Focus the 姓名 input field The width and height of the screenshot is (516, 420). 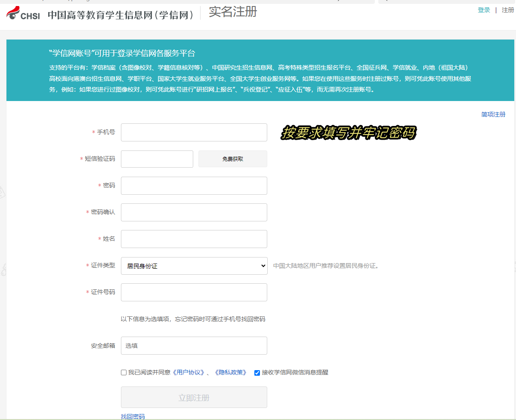coord(194,239)
